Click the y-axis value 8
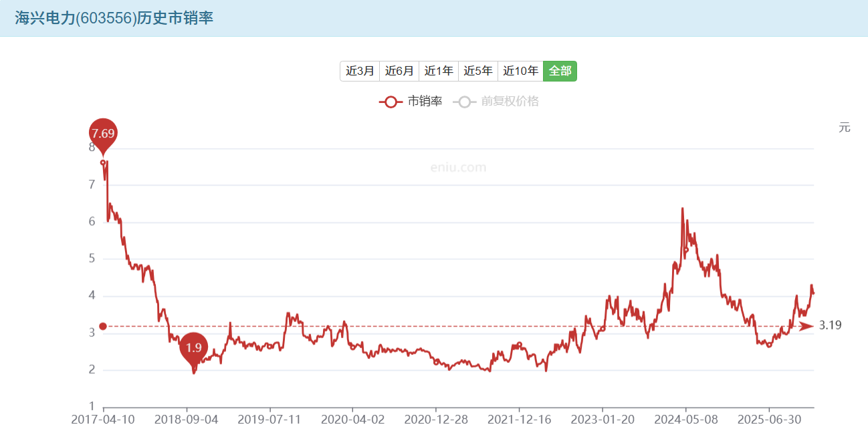Image resolution: width=868 pixels, height=431 pixels. [92, 148]
